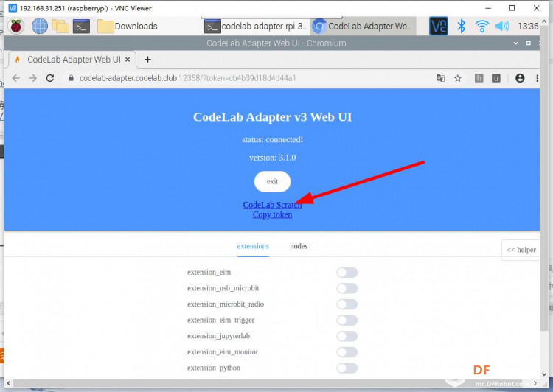Screen dimensions: 553x392
Task: Reload the current page
Action: click(50, 78)
